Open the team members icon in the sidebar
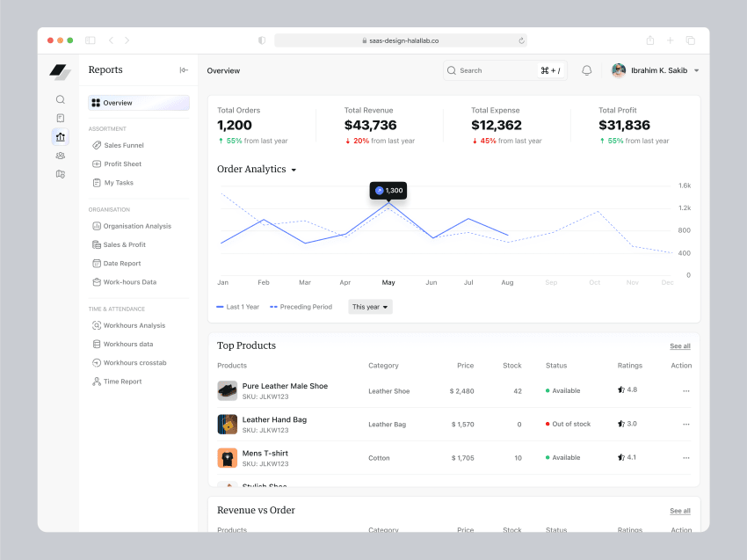Screen dimensions: 747x560 pos(60,156)
